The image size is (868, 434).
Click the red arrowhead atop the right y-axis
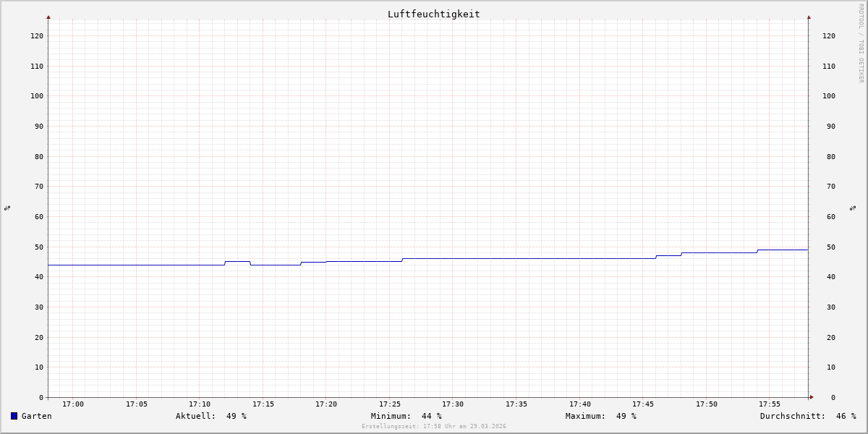point(809,17)
